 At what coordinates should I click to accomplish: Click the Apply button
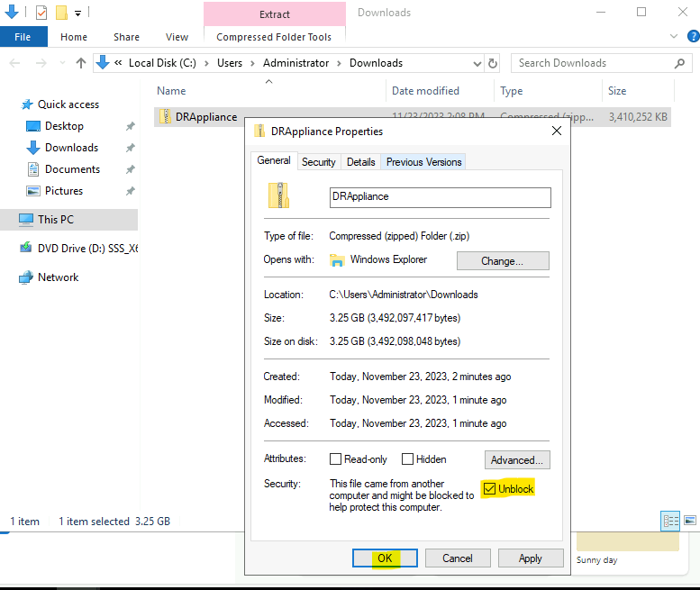click(531, 558)
